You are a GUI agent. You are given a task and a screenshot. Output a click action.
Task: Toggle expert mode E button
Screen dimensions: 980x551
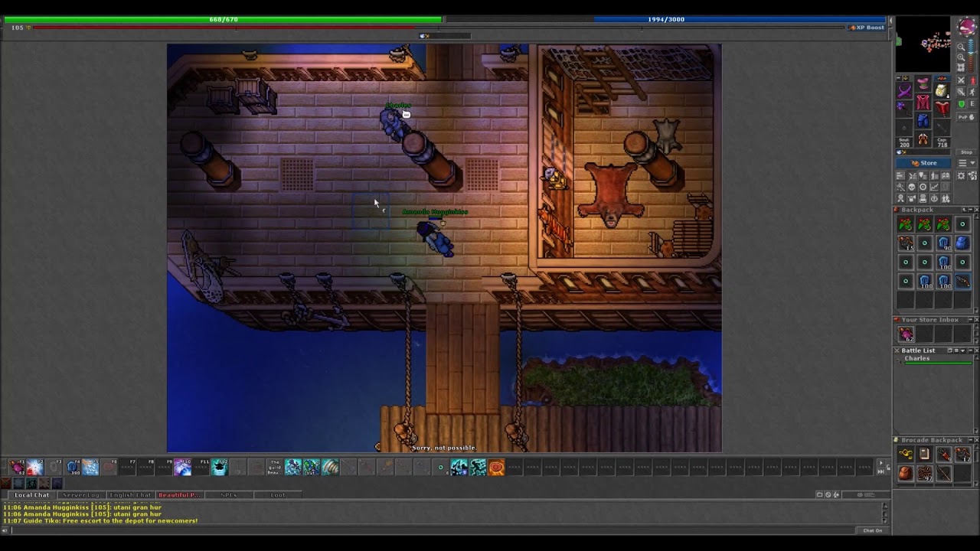pyautogui.click(x=972, y=103)
